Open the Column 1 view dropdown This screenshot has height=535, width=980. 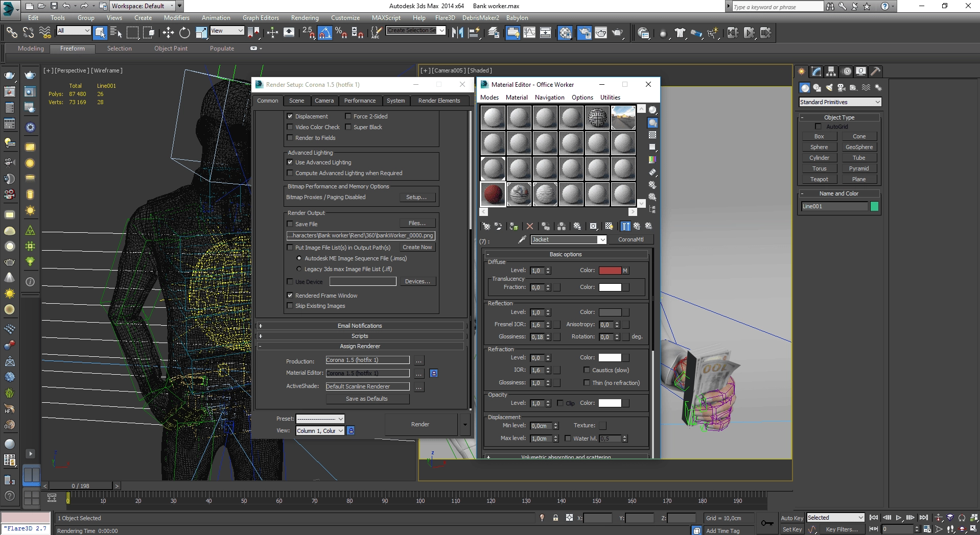tap(320, 431)
